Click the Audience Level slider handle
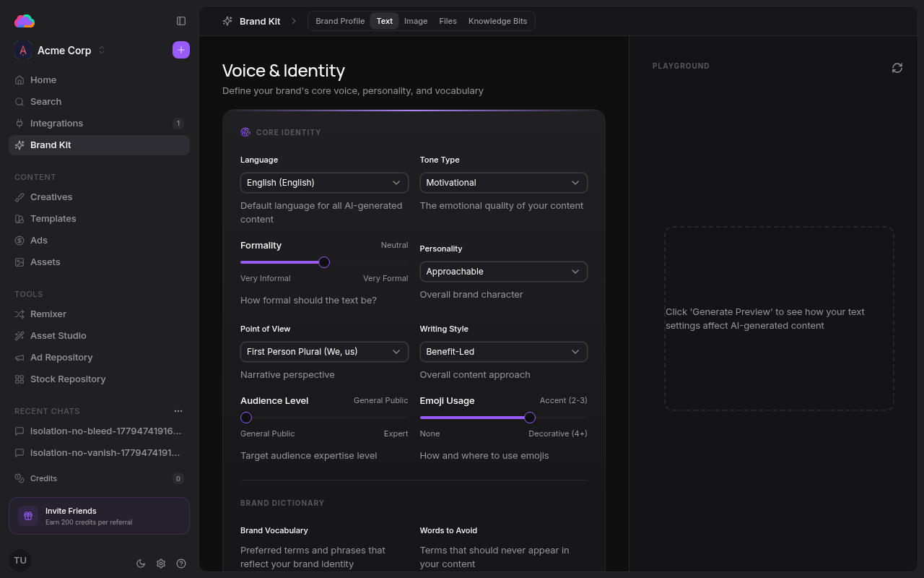 point(246,418)
